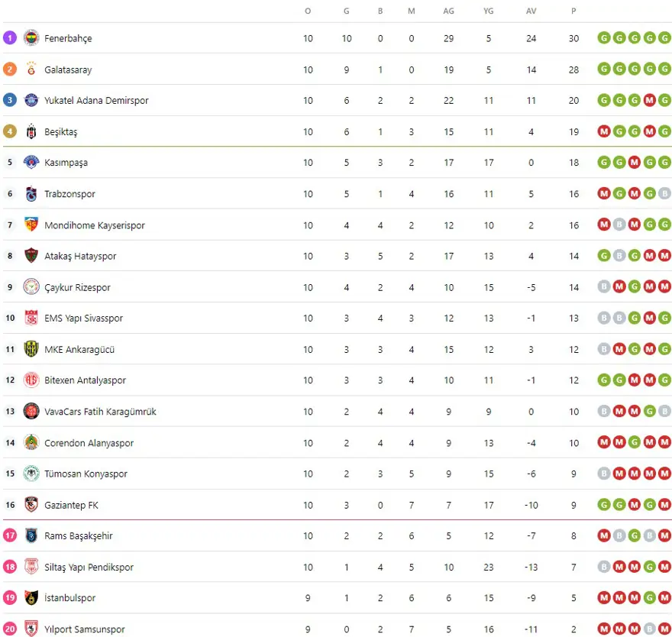Click the AG goals scored column header
This screenshot has width=672, height=637.
[448, 11]
